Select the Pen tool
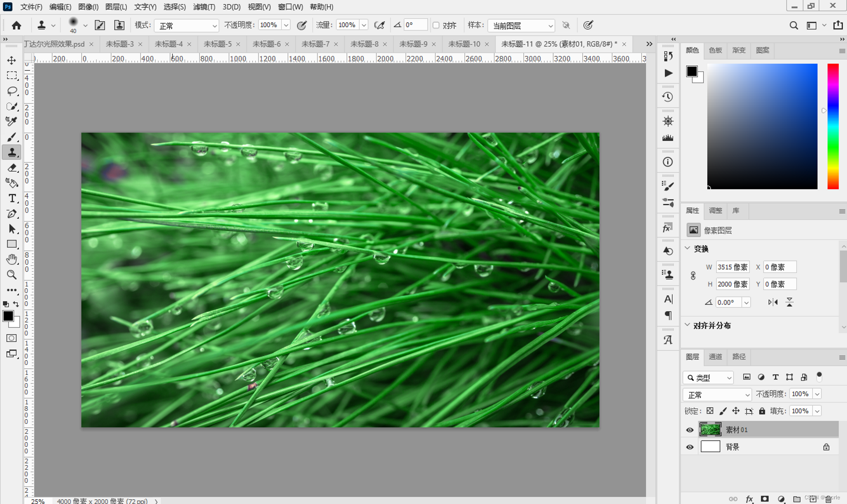 12,214
